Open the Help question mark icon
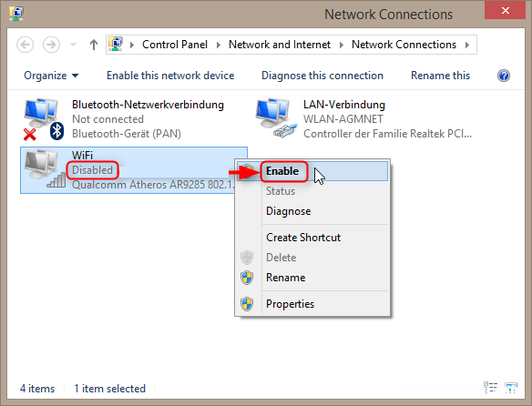Screen dimensions: 532x406 coord(504,76)
